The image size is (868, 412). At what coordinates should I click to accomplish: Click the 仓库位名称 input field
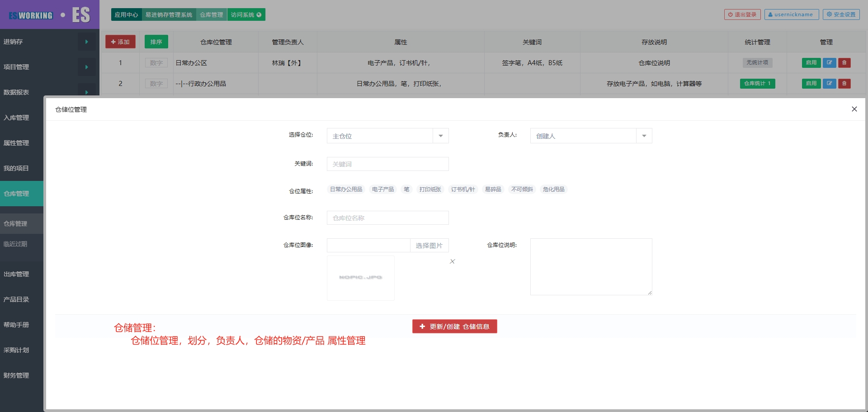387,218
